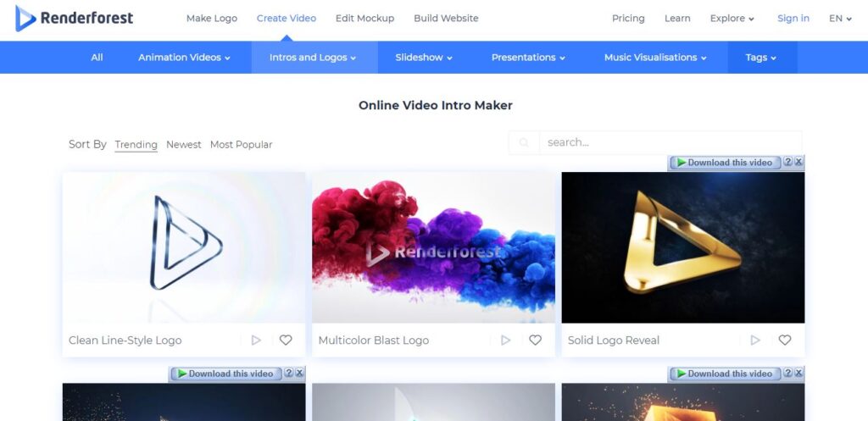Sort templates by Trending
The image size is (868, 421).
136,144
